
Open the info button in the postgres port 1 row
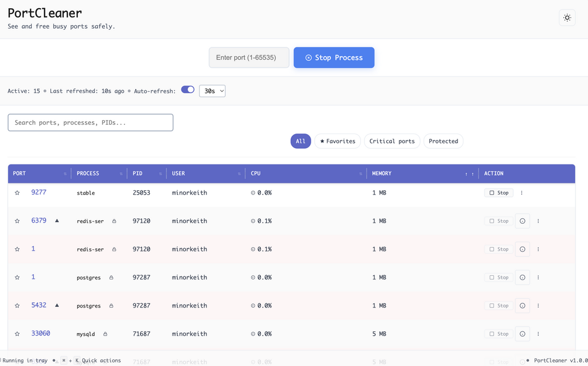click(x=522, y=278)
